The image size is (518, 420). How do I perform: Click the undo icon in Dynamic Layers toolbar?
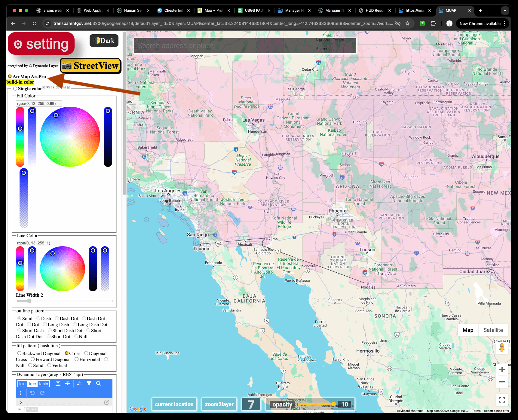click(32, 393)
